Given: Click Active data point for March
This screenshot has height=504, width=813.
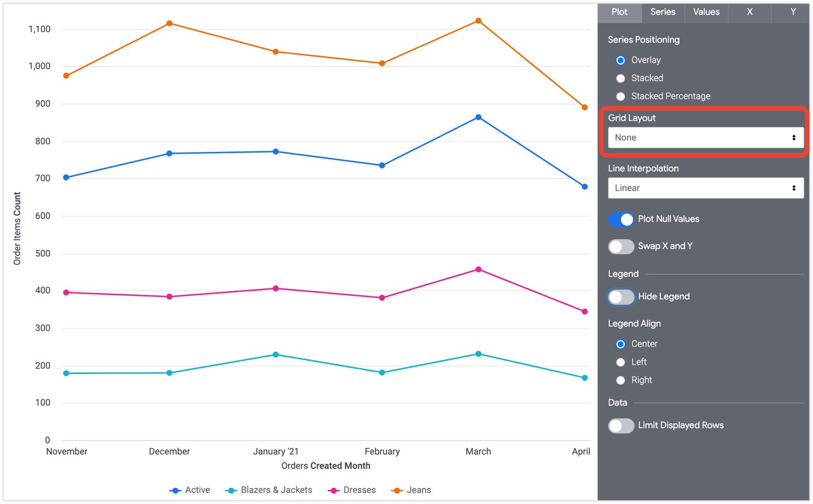Looking at the screenshot, I should point(478,117).
